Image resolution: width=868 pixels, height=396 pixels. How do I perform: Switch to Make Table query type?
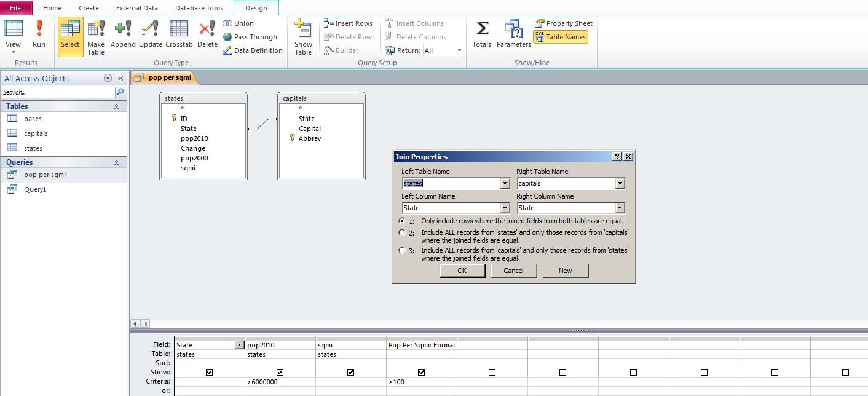[96, 37]
